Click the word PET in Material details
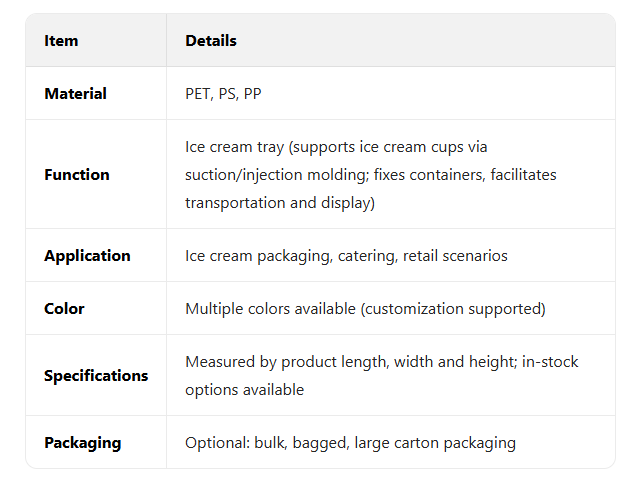 (198, 94)
